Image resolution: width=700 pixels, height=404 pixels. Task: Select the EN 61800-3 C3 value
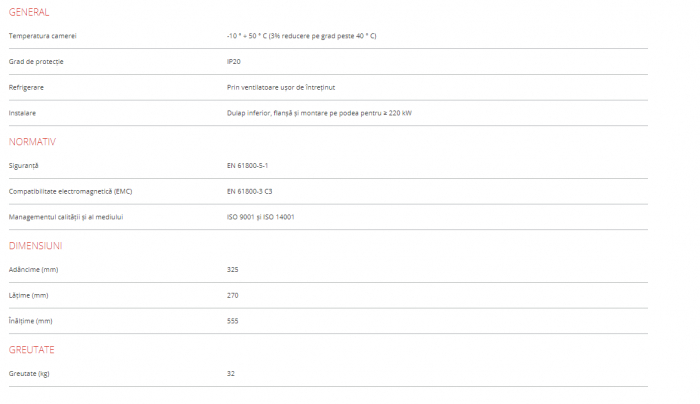click(x=250, y=191)
